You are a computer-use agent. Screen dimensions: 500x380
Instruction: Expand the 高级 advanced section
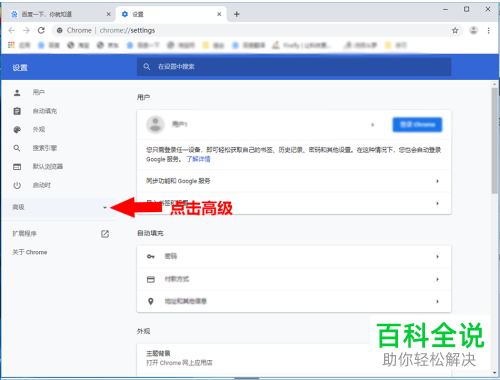pos(59,207)
